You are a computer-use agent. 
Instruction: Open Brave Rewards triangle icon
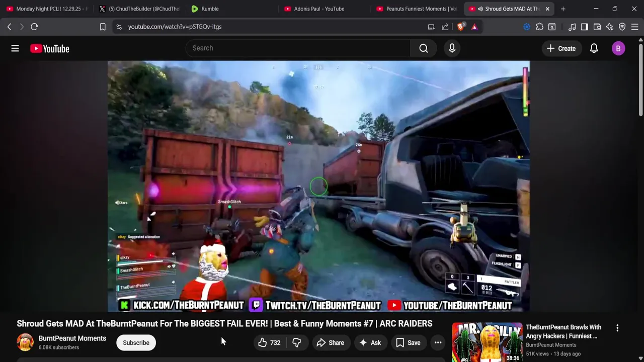(474, 27)
